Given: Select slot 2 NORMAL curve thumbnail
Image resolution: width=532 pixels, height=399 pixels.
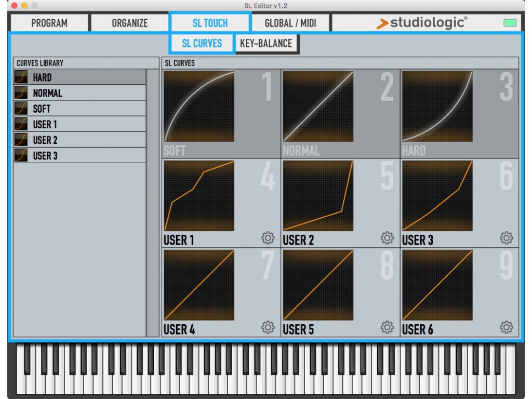Looking at the screenshot, I should [318, 106].
